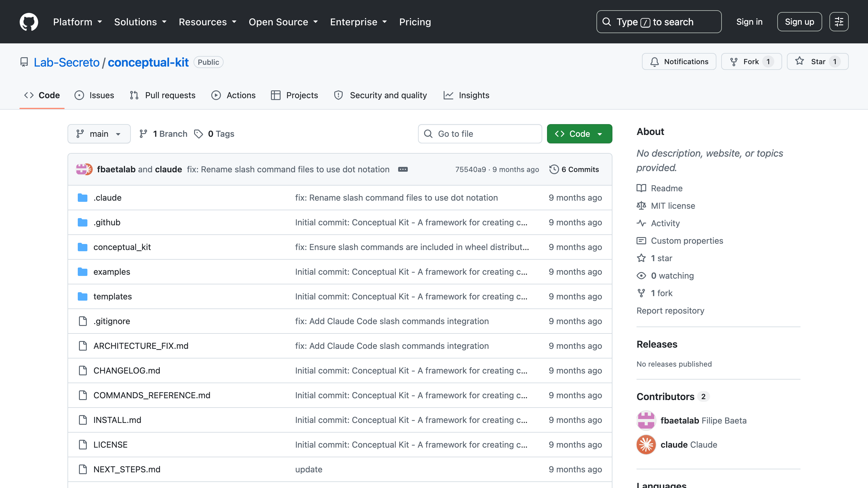
Task: Open the Security and quality tab
Action: click(x=380, y=96)
